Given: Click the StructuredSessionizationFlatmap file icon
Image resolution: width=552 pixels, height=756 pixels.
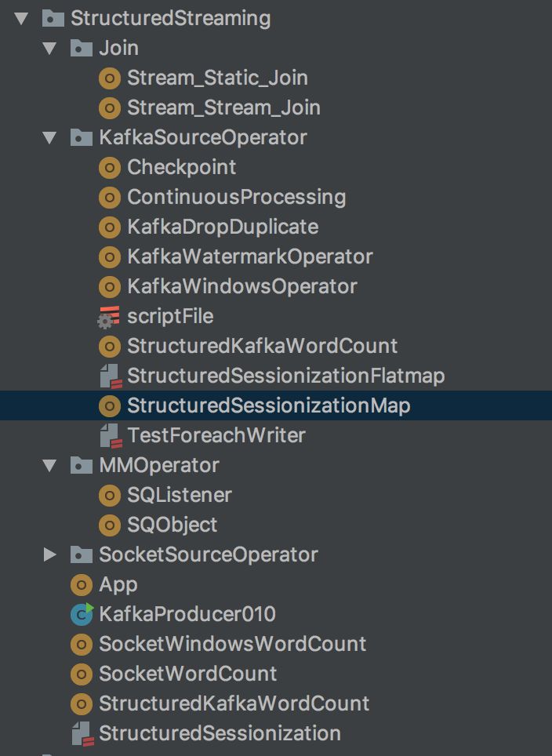Looking at the screenshot, I should [109, 376].
